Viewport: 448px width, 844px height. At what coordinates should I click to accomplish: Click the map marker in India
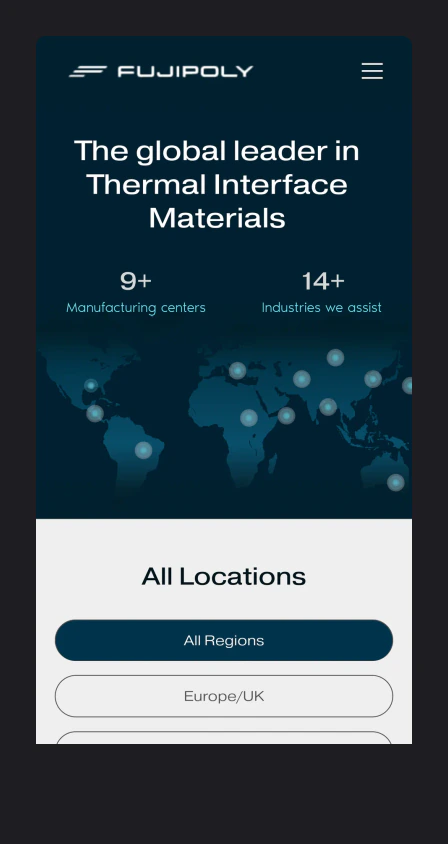[328, 407]
